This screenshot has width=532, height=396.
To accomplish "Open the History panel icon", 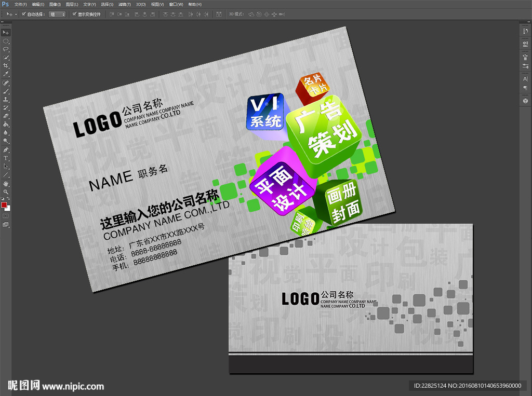I will [525, 31].
